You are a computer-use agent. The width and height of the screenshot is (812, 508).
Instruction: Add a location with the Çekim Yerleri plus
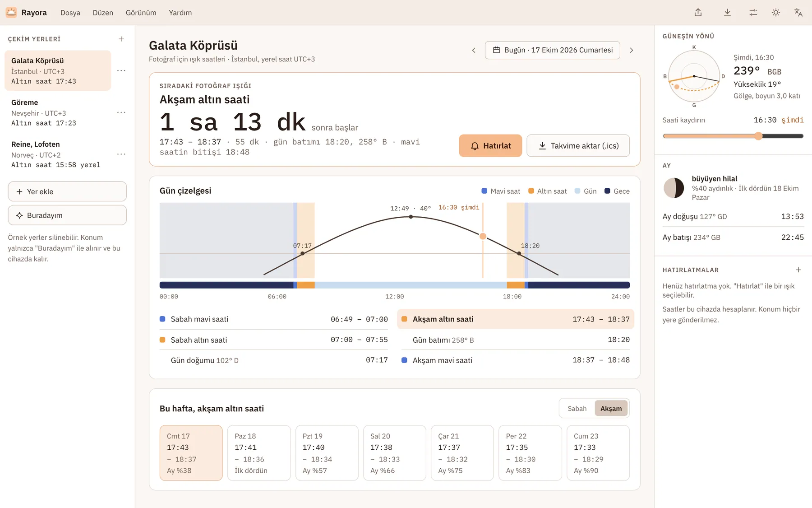click(121, 39)
